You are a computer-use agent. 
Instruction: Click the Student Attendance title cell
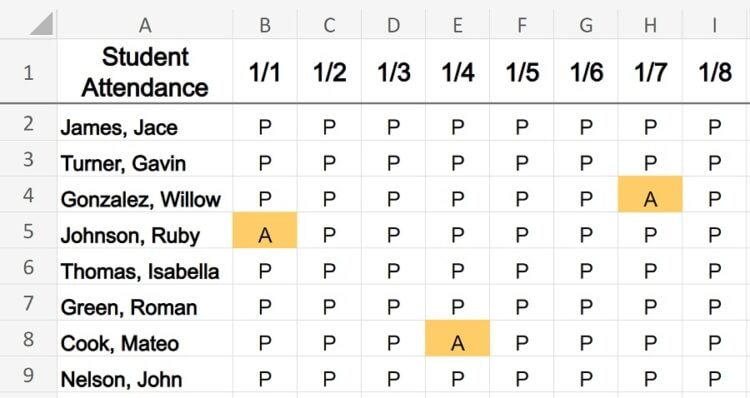[x=145, y=71]
